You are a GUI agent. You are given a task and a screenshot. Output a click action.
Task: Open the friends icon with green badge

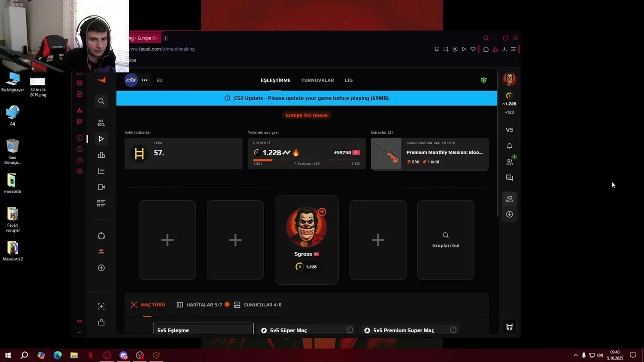coord(510,161)
